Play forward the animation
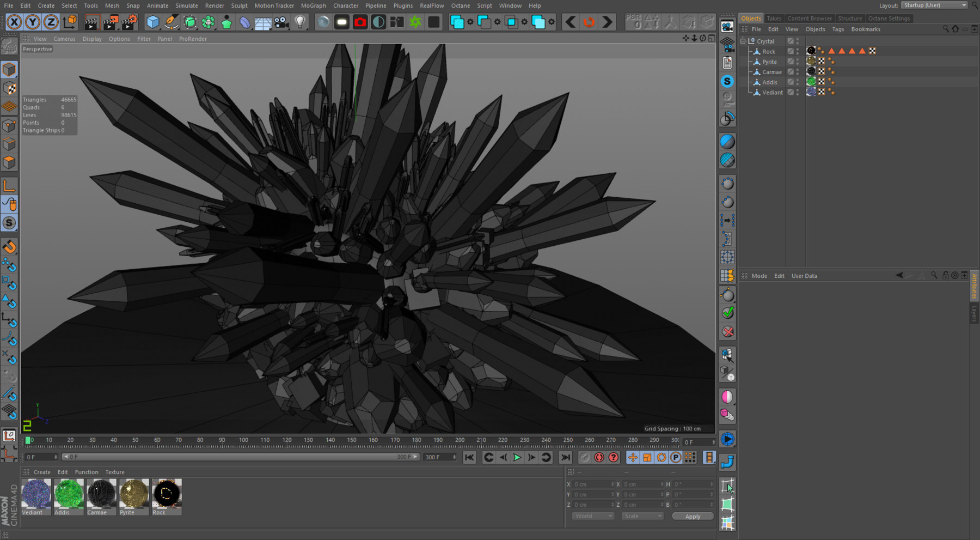 (516, 457)
